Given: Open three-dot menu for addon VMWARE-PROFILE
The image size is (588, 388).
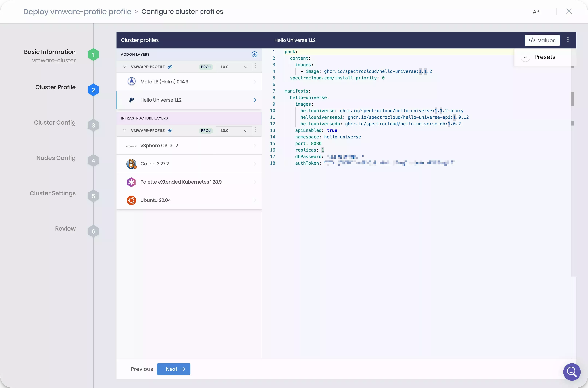Looking at the screenshot, I should point(255,66).
